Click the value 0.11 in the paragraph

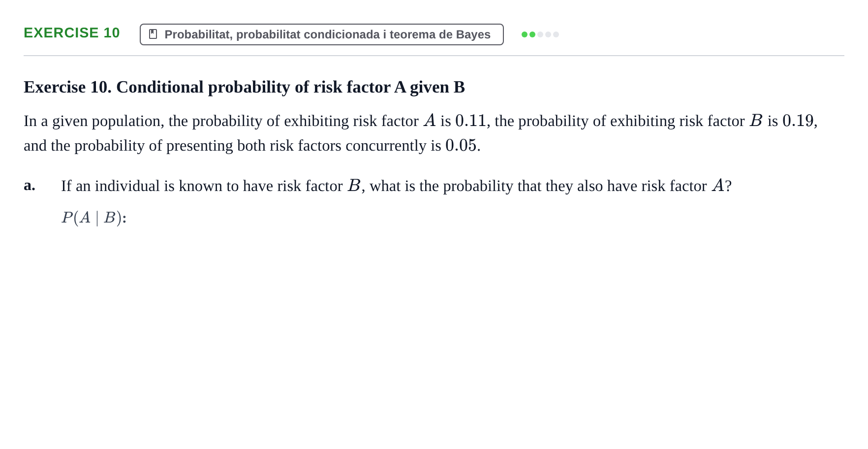pyautogui.click(x=470, y=121)
